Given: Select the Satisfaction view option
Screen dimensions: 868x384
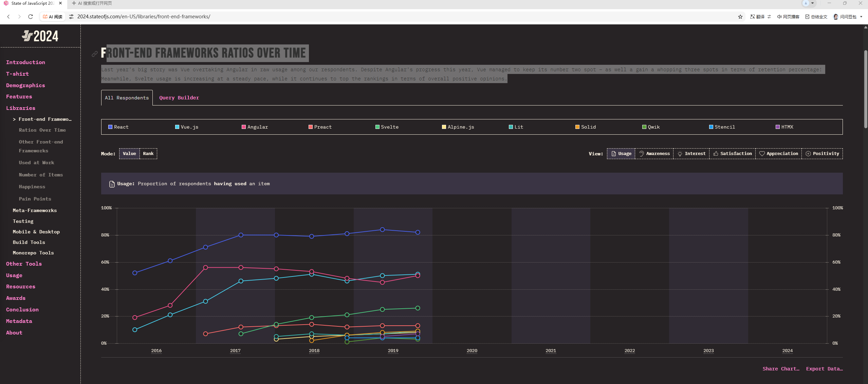Looking at the screenshot, I should click(732, 154).
